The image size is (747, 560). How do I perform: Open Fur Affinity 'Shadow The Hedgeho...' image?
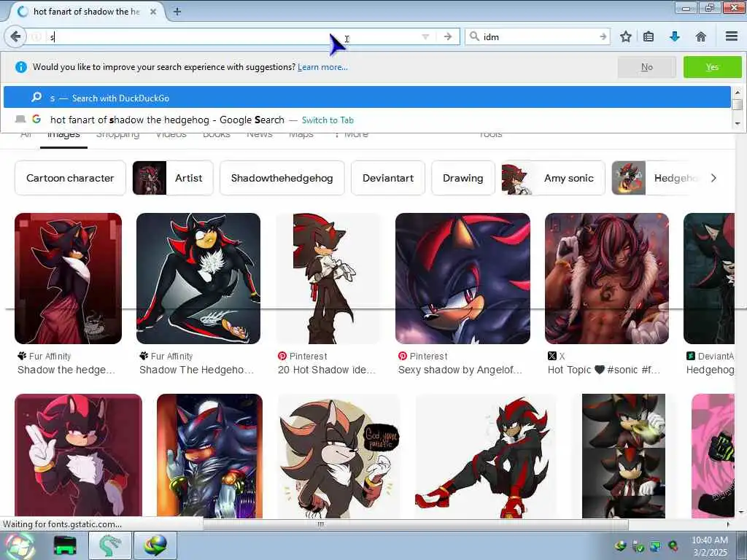(198, 278)
